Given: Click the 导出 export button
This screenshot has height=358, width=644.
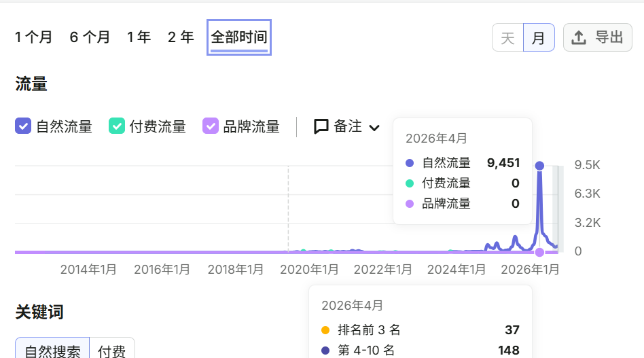Looking at the screenshot, I should pyautogui.click(x=597, y=37).
